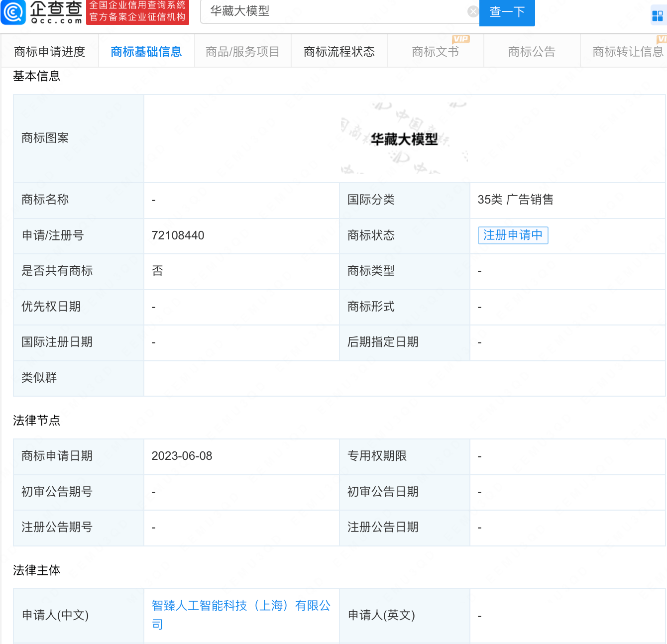Select the 商标基础信息 tab
Viewport: 667px width, 644px height.
tap(146, 51)
